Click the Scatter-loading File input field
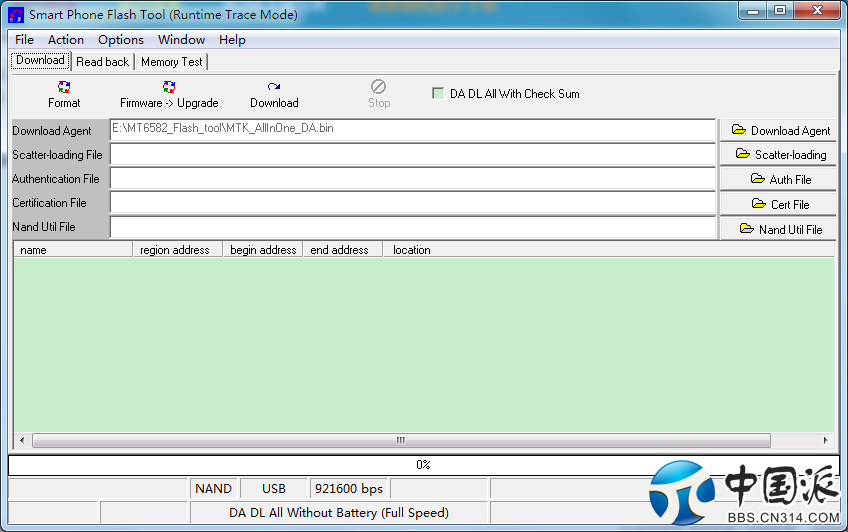 pos(413,155)
